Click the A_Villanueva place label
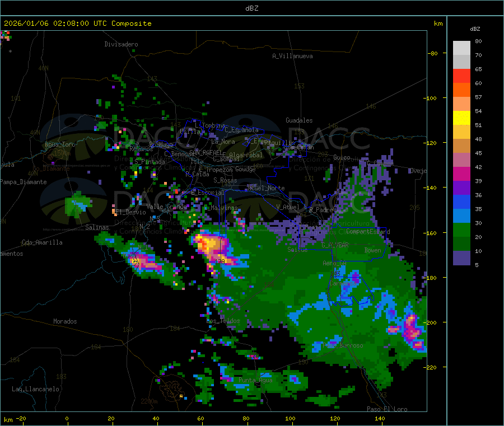 (x=292, y=56)
